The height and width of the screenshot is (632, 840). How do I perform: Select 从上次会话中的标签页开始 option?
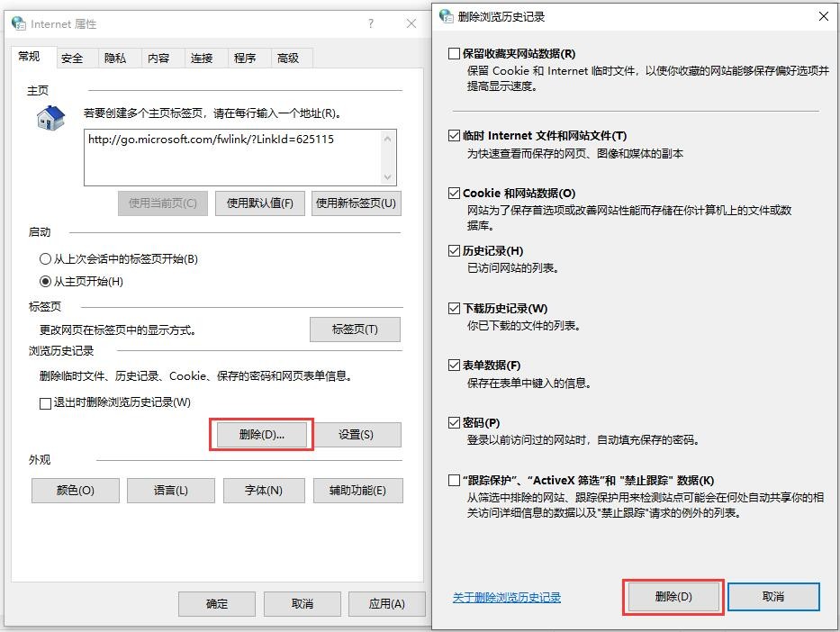coord(45,259)
